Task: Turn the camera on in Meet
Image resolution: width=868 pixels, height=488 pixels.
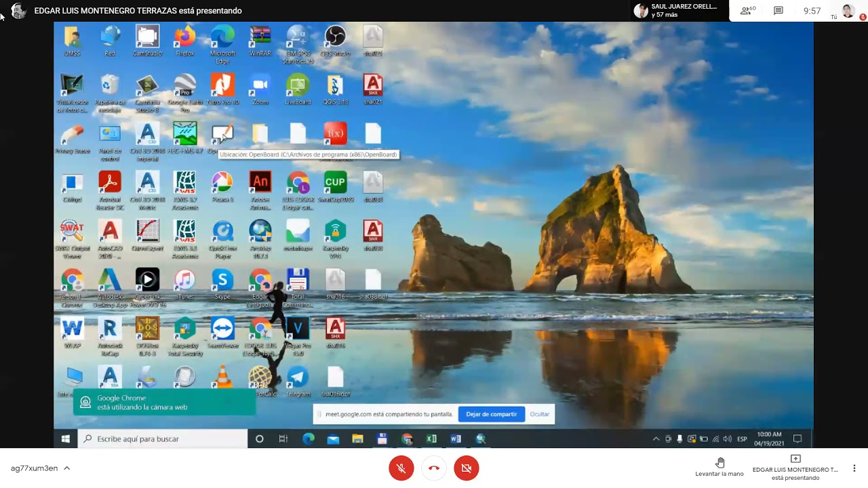Action: coord(467,468)
